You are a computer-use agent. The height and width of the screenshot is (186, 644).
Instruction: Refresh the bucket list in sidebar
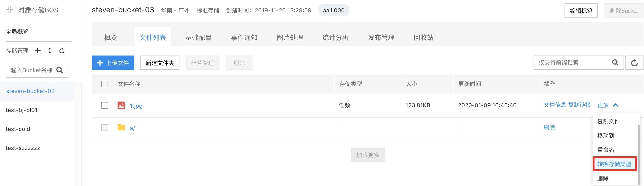(62, 51)
